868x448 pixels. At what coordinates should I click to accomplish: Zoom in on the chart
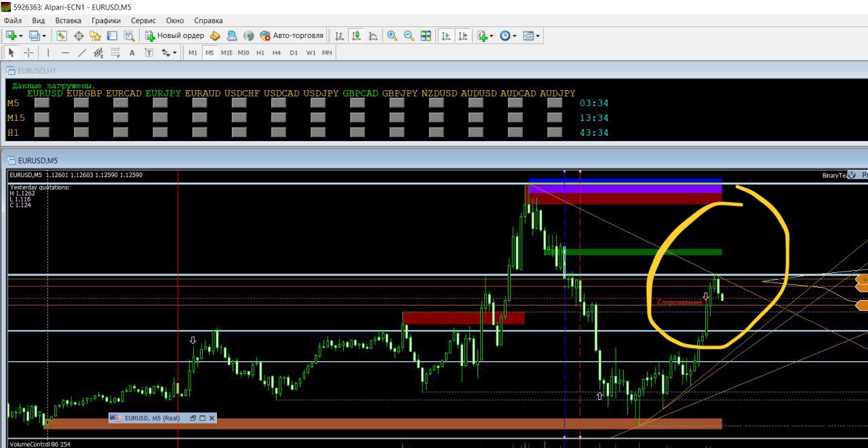point(392,35)
